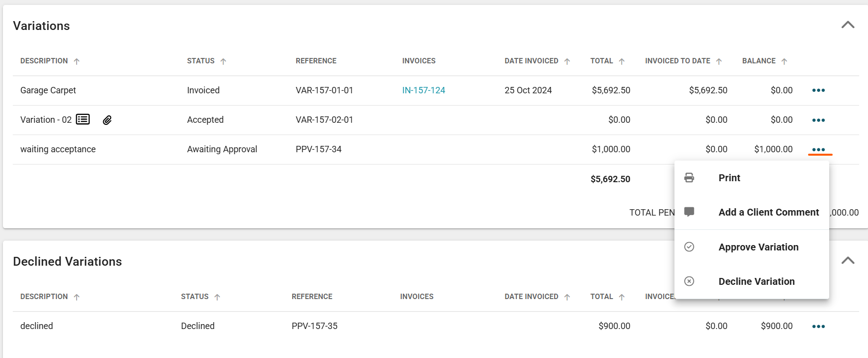Click the comment bubble icon in the menu
Screen dimensions: 868x358
pos(689,212)
